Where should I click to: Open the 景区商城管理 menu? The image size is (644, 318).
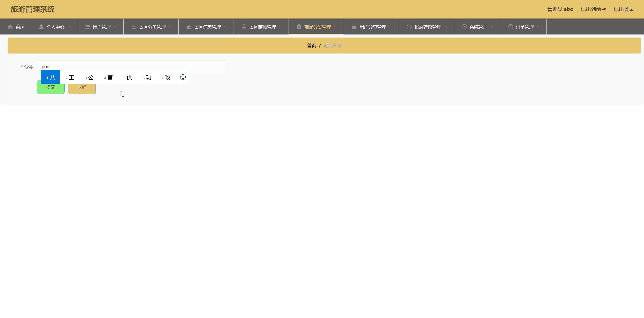(262, 27)
